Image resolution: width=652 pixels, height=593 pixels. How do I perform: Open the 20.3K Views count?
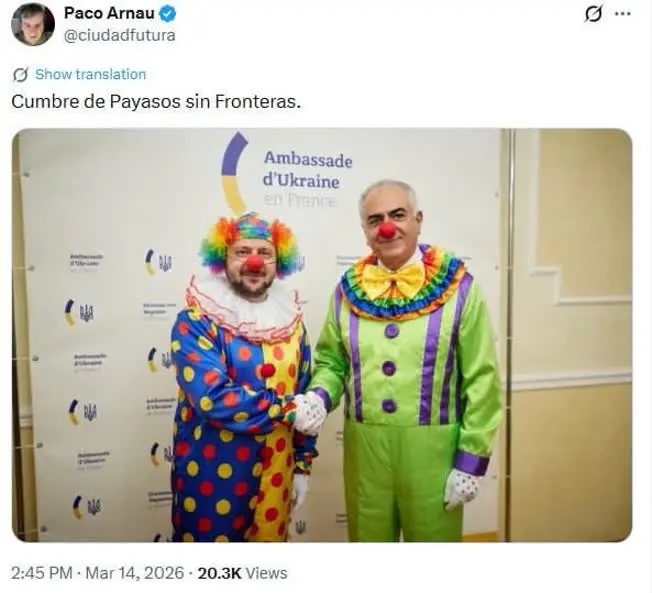242,573
